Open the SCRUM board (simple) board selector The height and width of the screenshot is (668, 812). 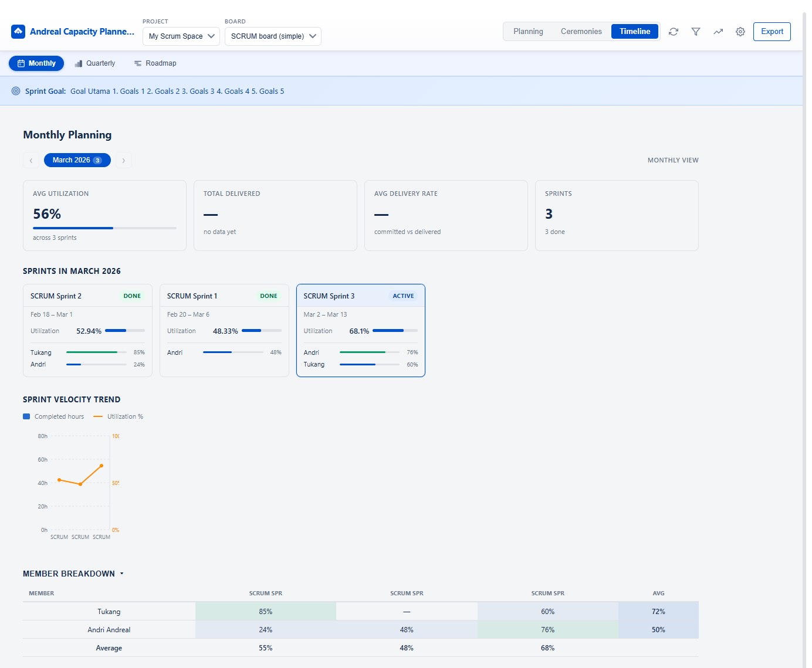tap(272, 36)
